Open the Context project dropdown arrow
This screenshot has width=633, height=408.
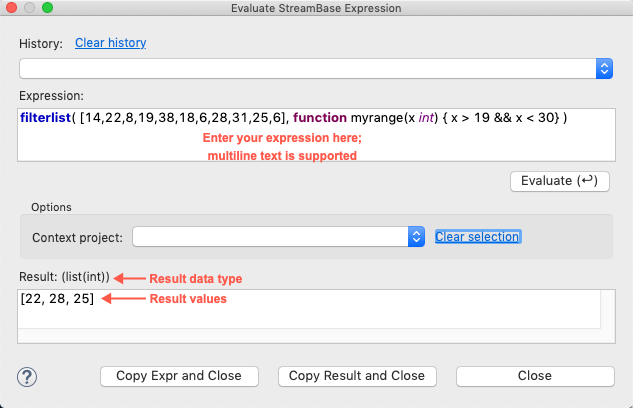point(417,237)
